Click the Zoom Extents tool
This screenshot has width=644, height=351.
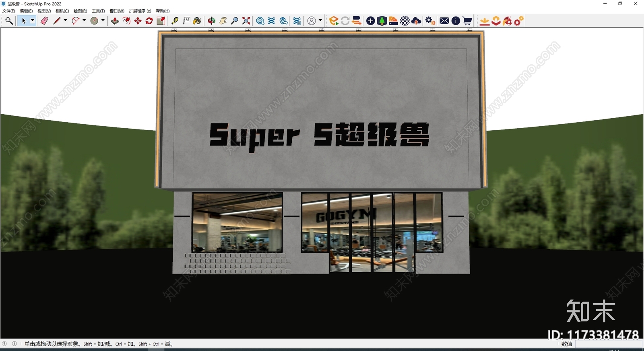246,21
